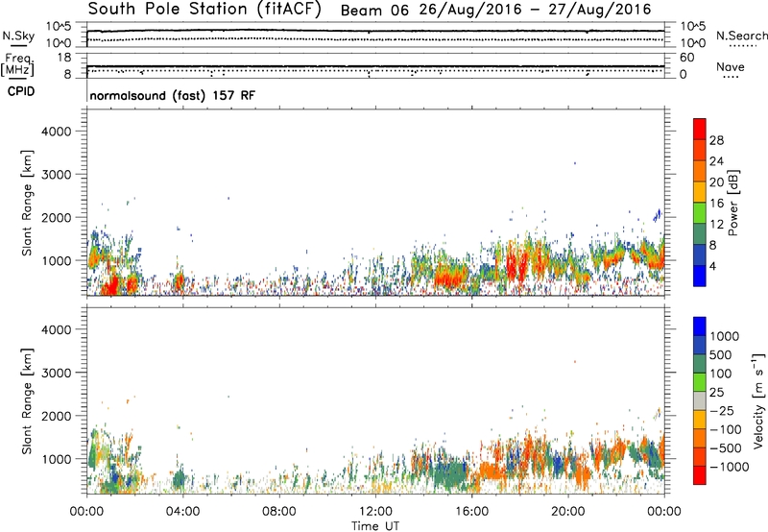Viewport: 768px width, 532px height.
Task: Click 'Slant Range [km]' label of power panel
Action: point(27,203)
